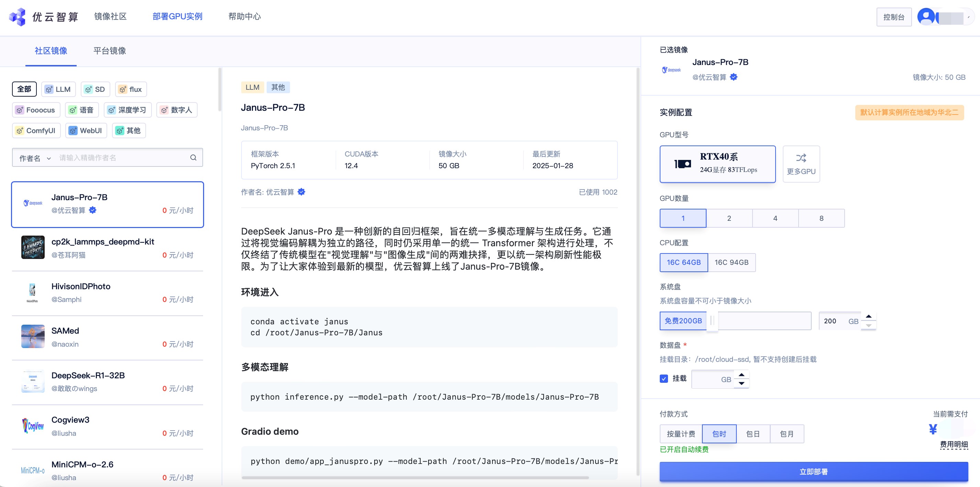Switch to 平台镜像 tab
This screenshot has width=980, height=487.
point(110,51)
